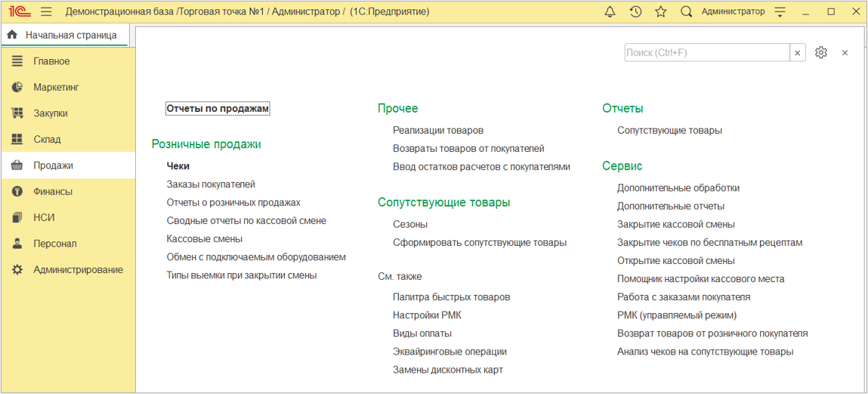Open Палитра быстрых товаров

click(452, 297)
